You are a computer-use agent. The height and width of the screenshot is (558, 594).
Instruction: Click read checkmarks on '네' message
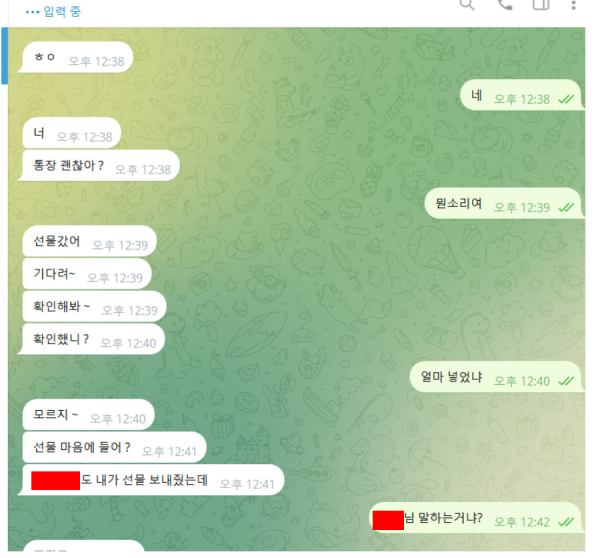pyautogui.click(x=566, y=100)
